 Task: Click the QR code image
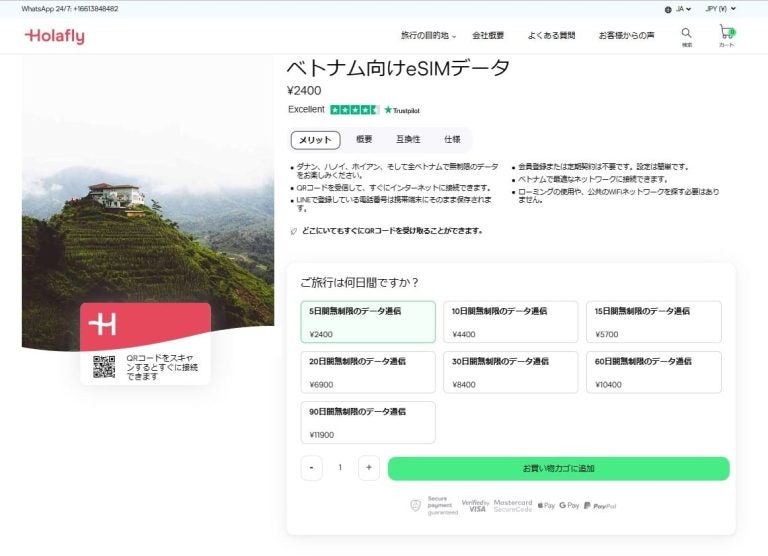104,367
